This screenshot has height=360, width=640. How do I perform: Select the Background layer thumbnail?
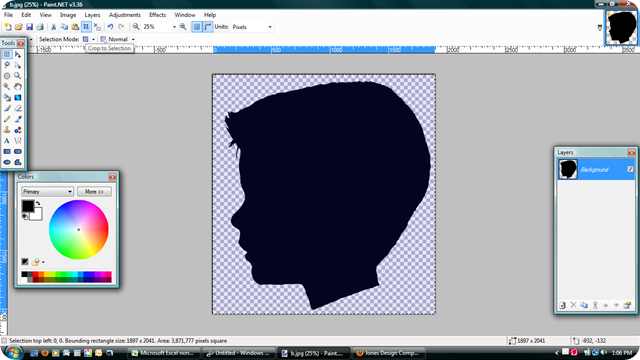click(x=568, y=169)
